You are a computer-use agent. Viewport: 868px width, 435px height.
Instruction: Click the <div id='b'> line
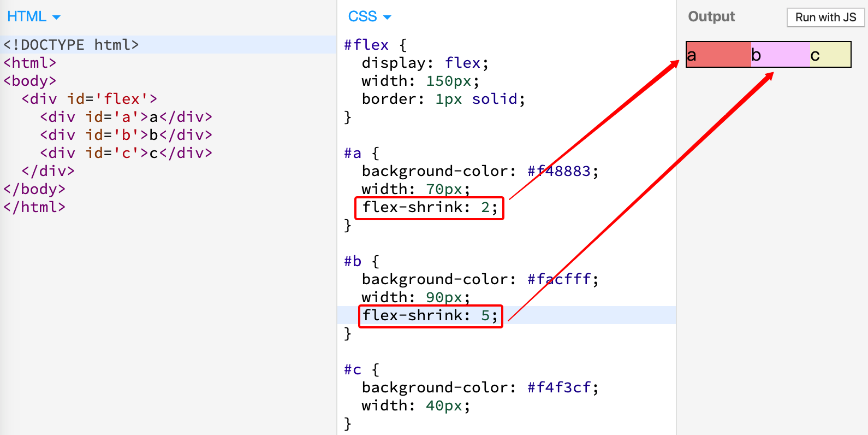126,135
